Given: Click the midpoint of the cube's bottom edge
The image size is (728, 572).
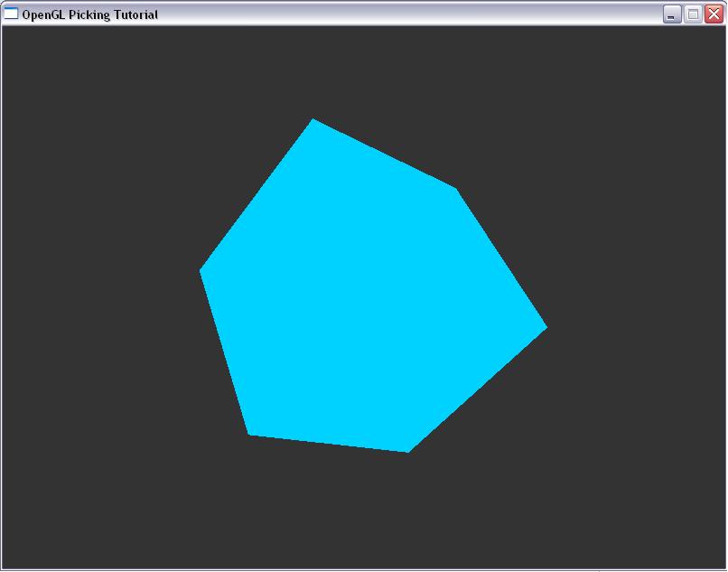Looking at the screenshot, I should (x=329, y=442).
